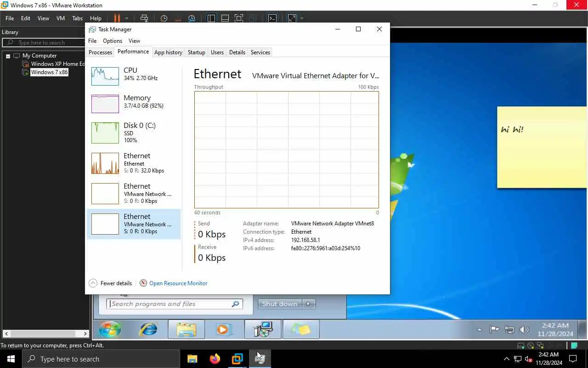
Task: Toggle the thumbnail bar view icon
Action: [x=225, y=18]
